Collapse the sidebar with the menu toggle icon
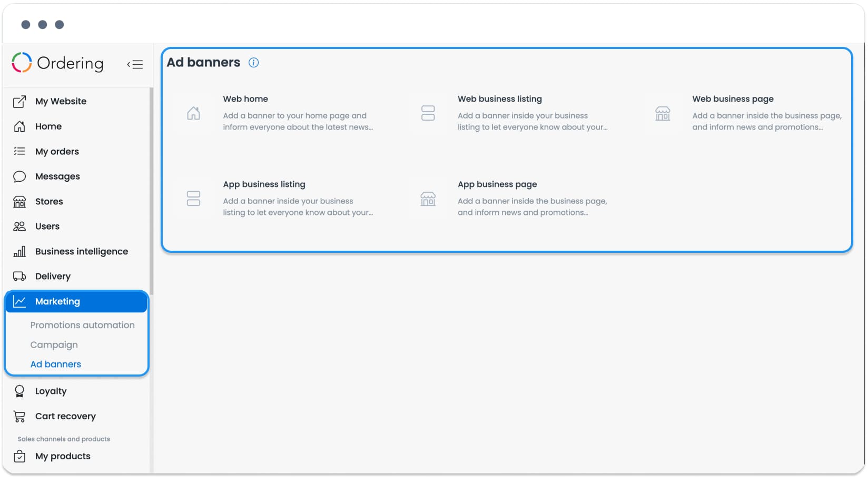The width and height of the screenshot is (868, 483). point(135,64)
